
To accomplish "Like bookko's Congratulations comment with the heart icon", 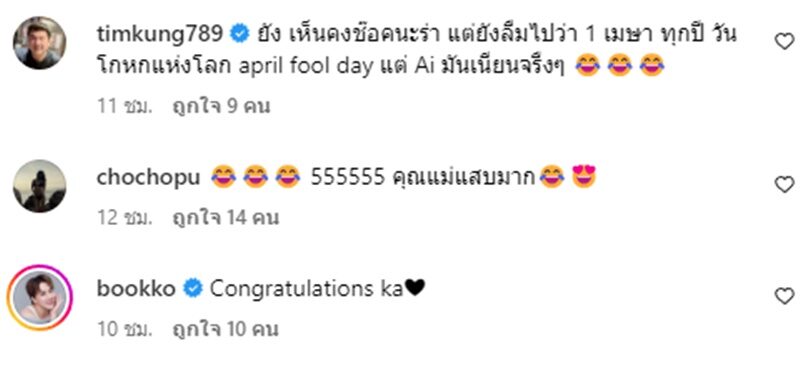I will (x=784, y=296).
